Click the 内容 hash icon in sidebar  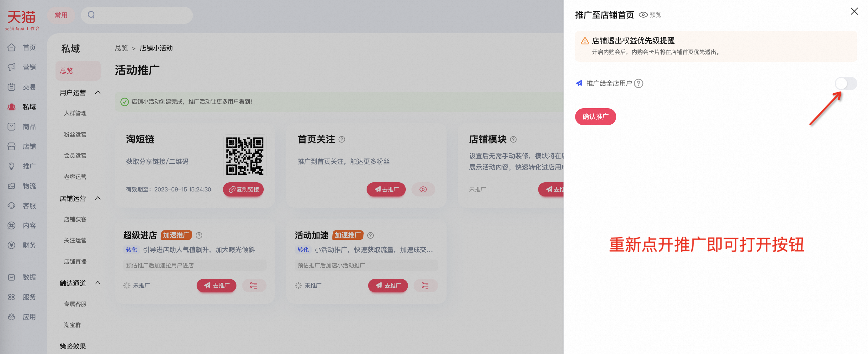click(12, 226)
